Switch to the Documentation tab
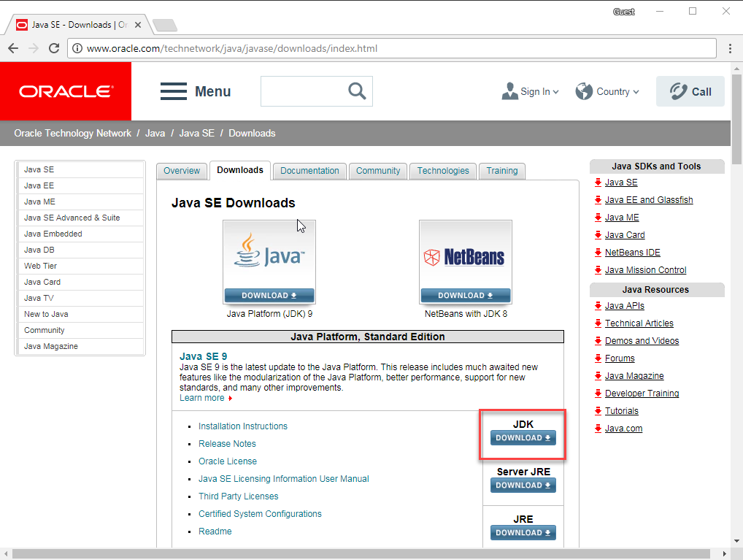 309,171
